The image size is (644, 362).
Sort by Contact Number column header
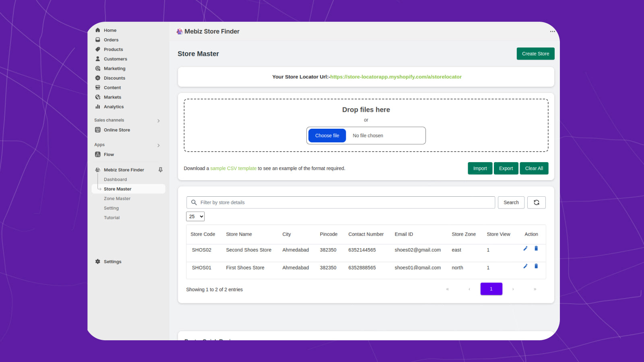pos(366,234)
